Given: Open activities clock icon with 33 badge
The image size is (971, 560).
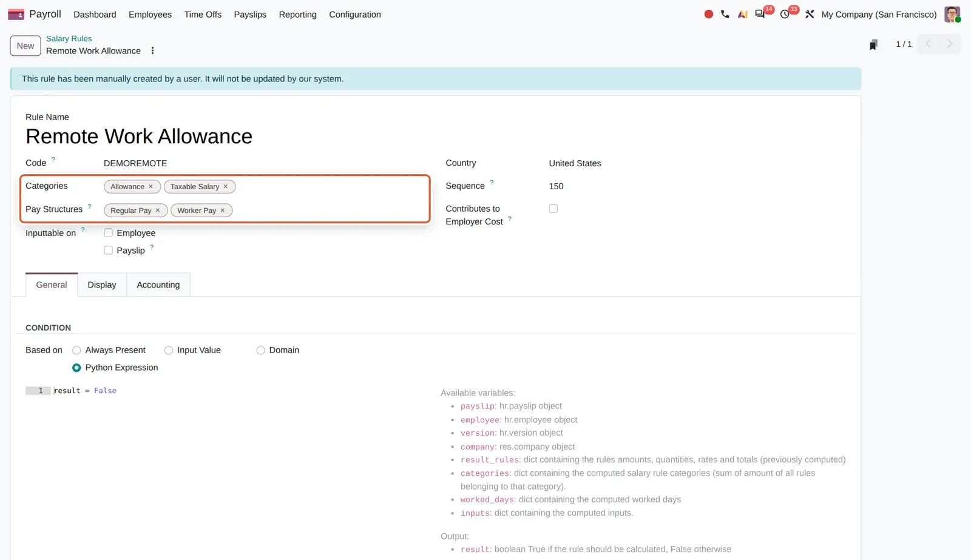Looking at the screenshot, I should click(785, 14).
